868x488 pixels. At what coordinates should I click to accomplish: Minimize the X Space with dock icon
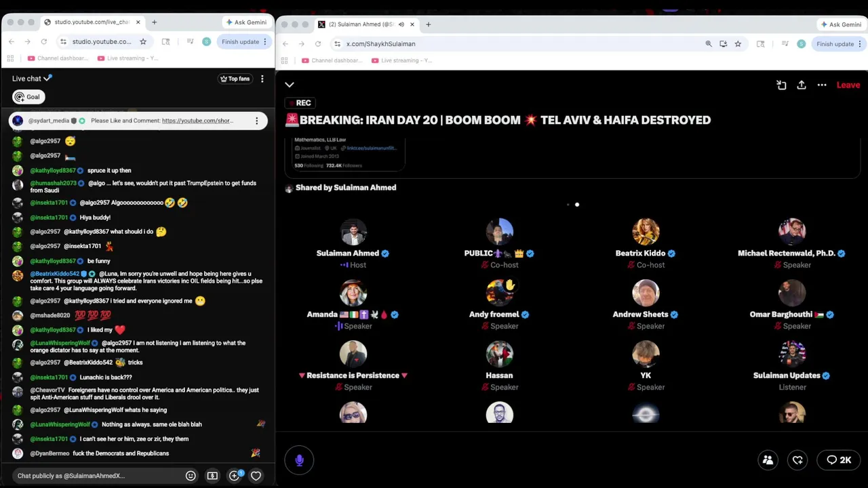click(x=781, y=85)
